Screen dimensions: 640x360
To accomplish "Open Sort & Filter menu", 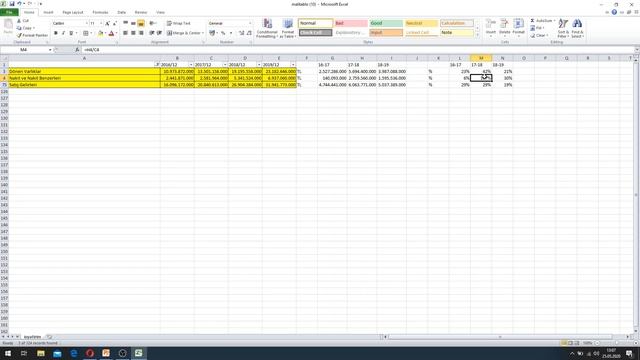I will [563, 28].
